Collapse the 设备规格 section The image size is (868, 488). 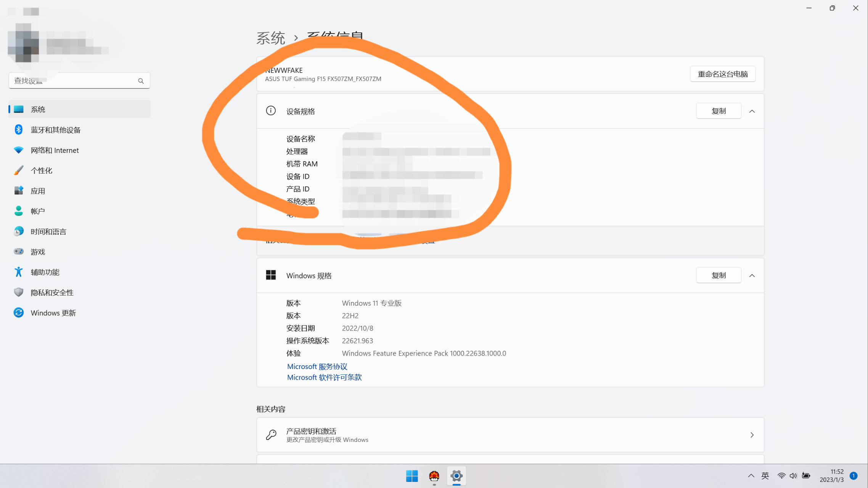752,111
